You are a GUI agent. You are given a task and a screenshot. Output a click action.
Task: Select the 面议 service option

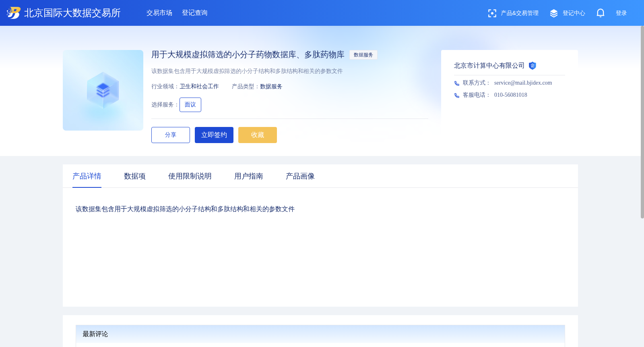[190, 105]
